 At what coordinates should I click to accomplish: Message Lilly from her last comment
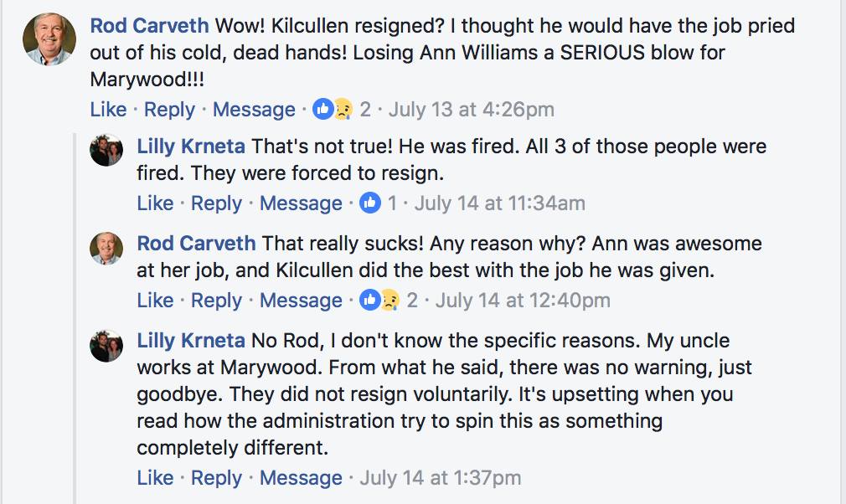click(x=301, y=478)
